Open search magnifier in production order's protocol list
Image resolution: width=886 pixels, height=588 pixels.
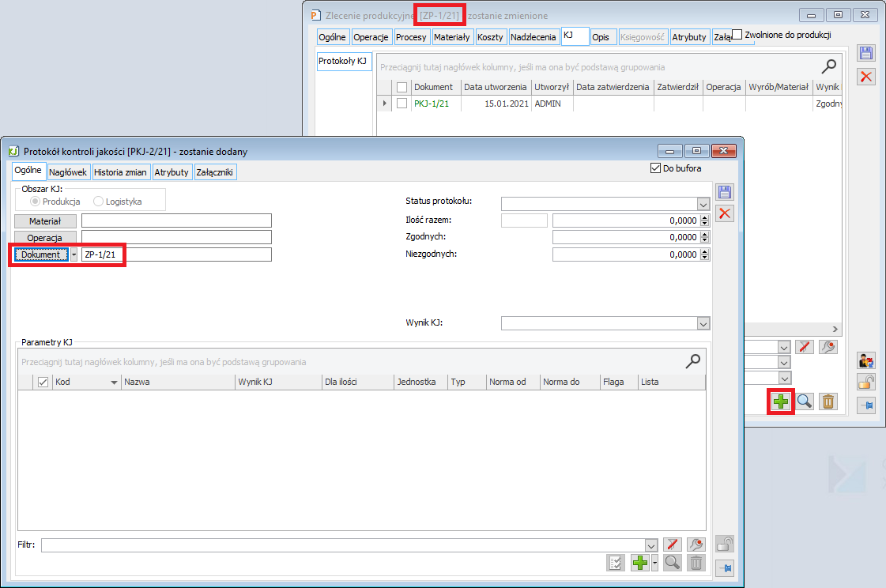click(x=828, y=66)
